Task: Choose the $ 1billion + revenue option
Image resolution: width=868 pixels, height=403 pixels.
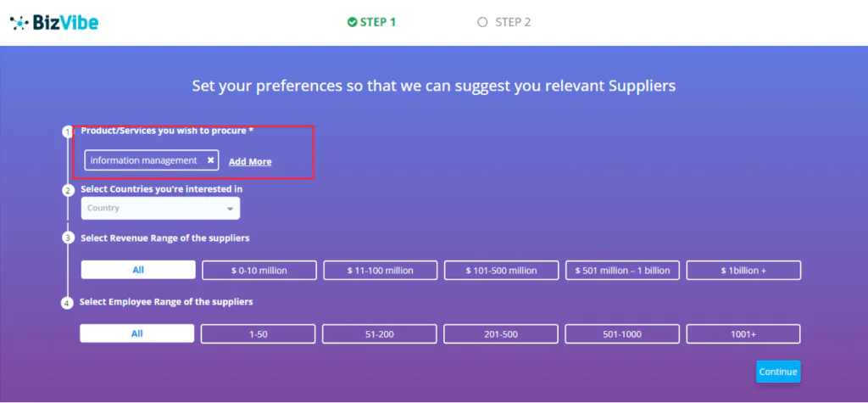Action: 743,271
